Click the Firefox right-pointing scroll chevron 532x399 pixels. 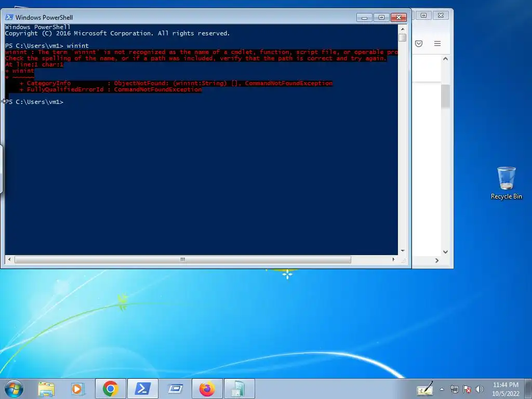[x=436, y=261]
